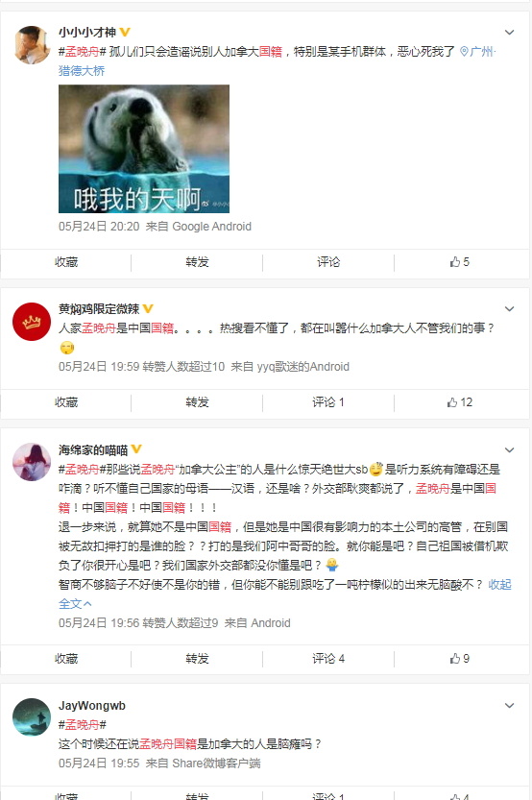The image size is (532, 800).
Task: Open 海绵家的喵喵's avatar picture
Action: 32,462
